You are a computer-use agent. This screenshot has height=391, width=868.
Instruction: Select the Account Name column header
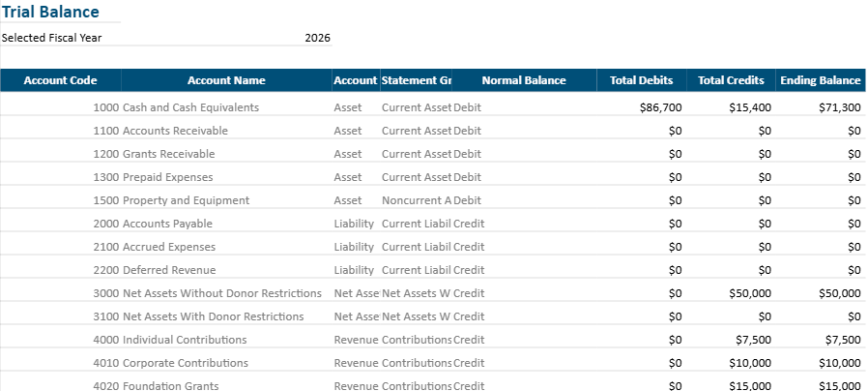coord(226,80)
